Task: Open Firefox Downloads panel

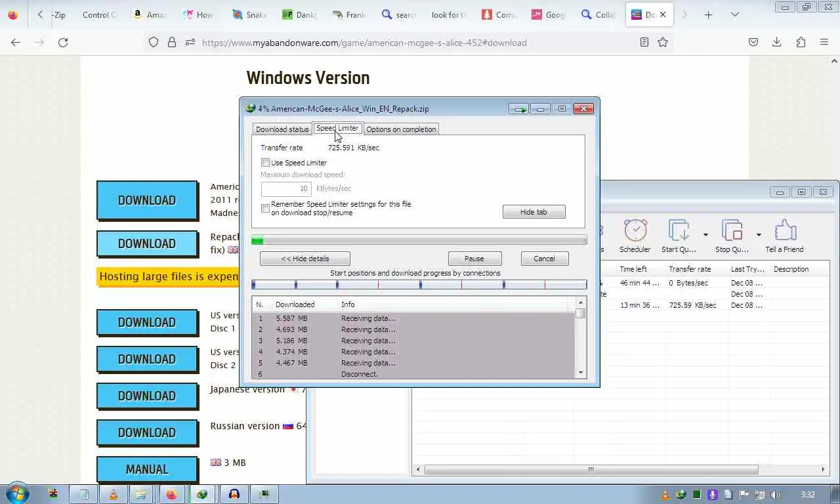Action: point(777,43)
